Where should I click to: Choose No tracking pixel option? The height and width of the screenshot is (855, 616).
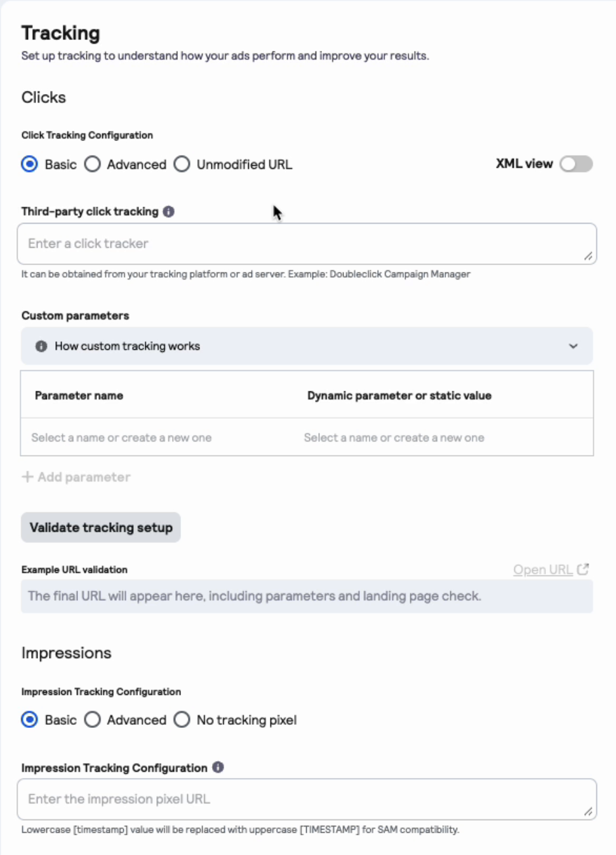pyautogui.click(x=182, y=720)
